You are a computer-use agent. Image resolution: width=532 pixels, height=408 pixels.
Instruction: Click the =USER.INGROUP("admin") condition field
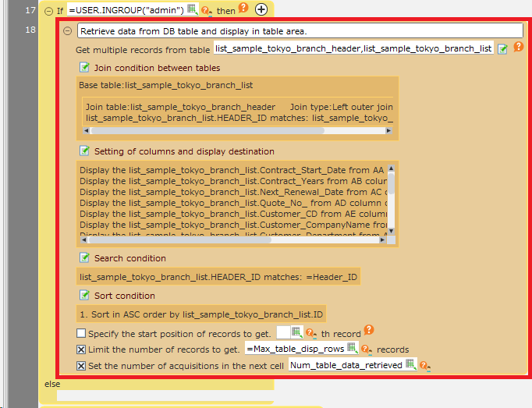coord(126,10)
